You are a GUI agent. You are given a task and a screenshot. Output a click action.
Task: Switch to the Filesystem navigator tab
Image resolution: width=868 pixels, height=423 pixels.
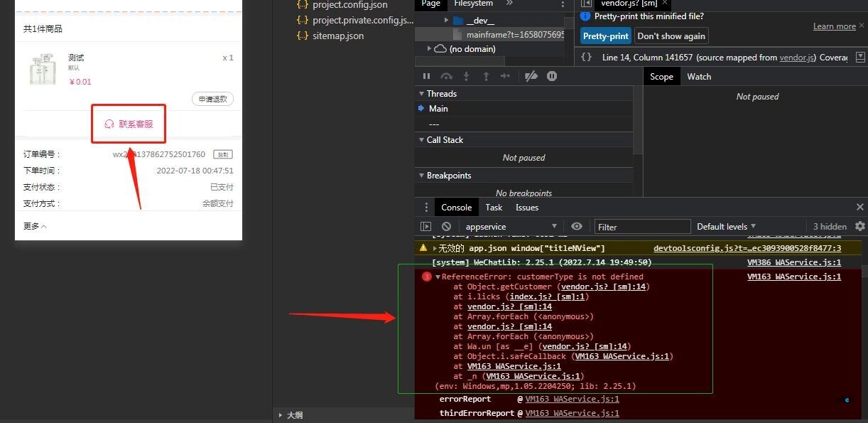coord(473,4)
